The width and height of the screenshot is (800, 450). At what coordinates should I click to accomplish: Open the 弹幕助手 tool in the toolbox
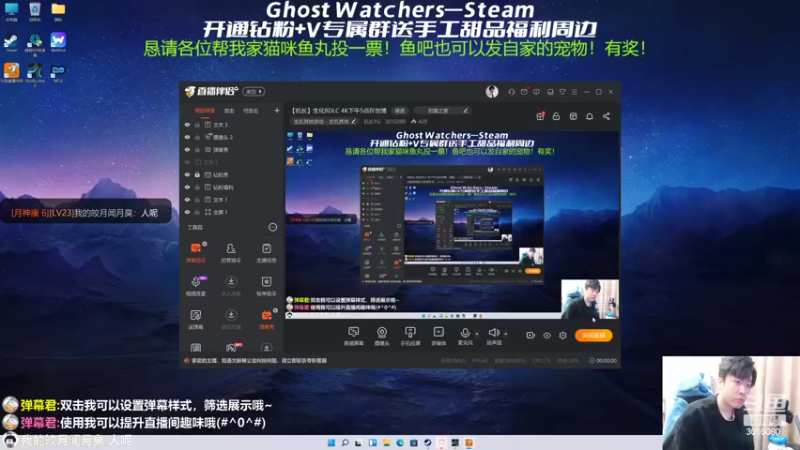tap(196, 252)
